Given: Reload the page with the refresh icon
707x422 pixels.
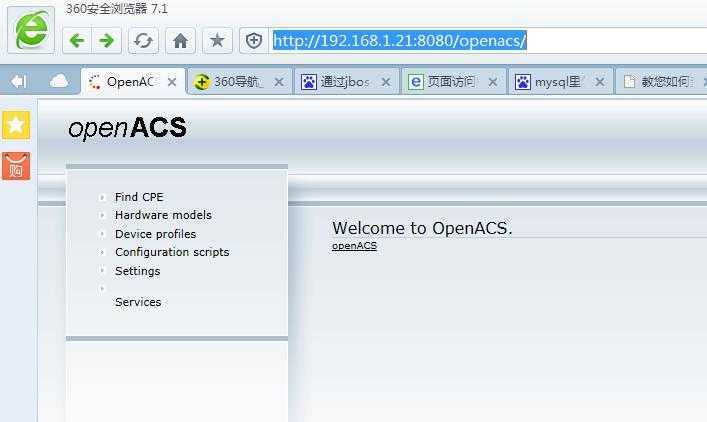Looking at the screenshot, I should (x=143, y=41).
